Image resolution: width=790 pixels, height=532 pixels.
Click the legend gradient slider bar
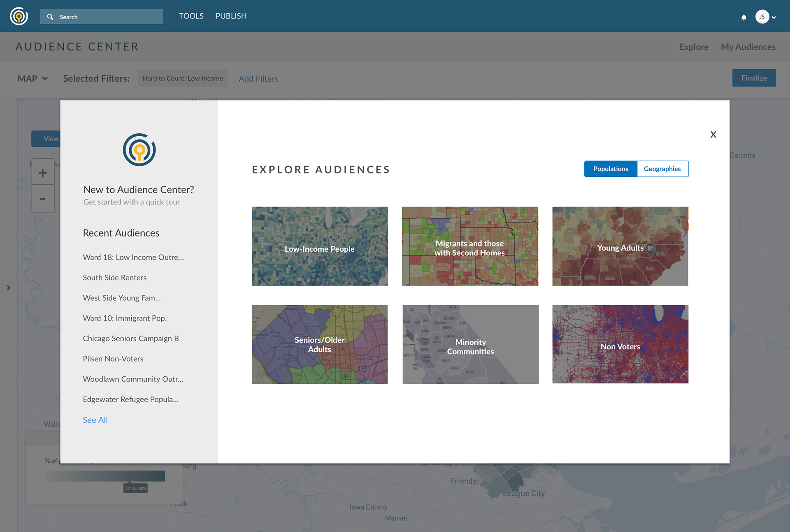105,476
